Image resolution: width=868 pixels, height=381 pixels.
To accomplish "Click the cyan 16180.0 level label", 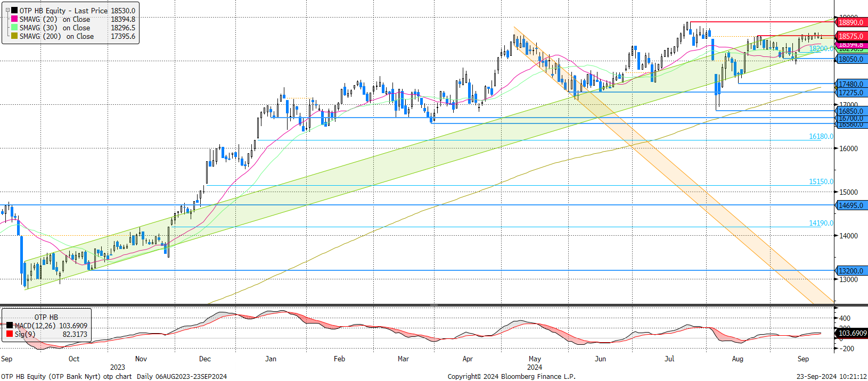I will [821, 136].
